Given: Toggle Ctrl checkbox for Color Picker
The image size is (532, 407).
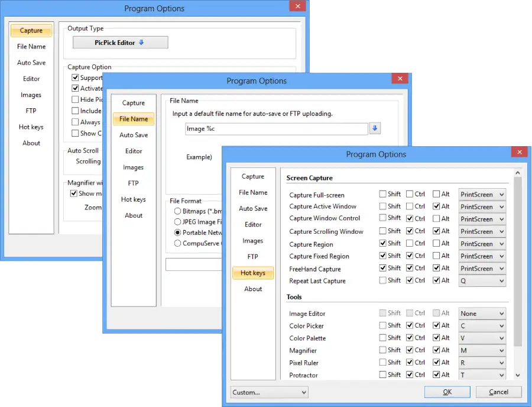Looking at the screenshot, I should coord(410,325).
